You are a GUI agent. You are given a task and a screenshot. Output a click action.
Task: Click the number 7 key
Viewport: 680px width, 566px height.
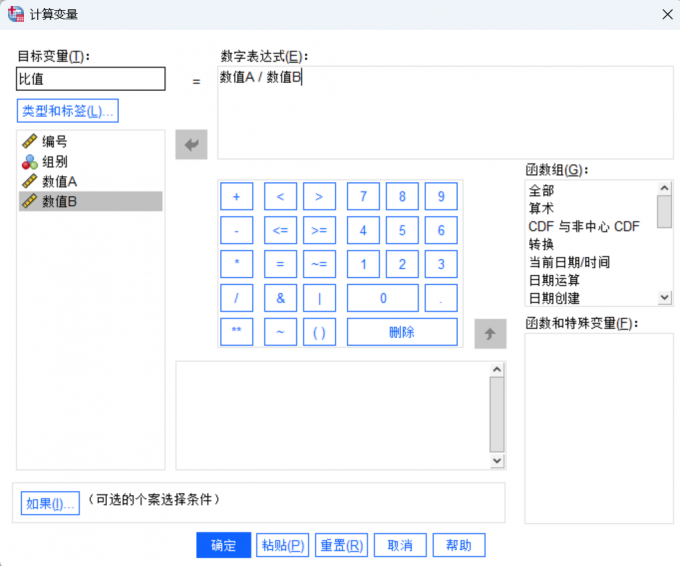click(363, 196)
